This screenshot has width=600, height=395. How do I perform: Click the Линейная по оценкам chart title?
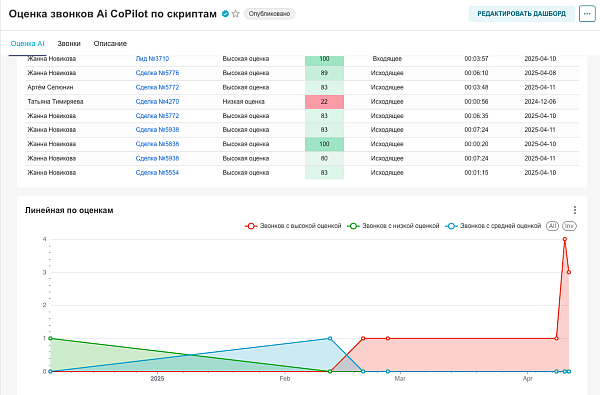tap(69, 210)
